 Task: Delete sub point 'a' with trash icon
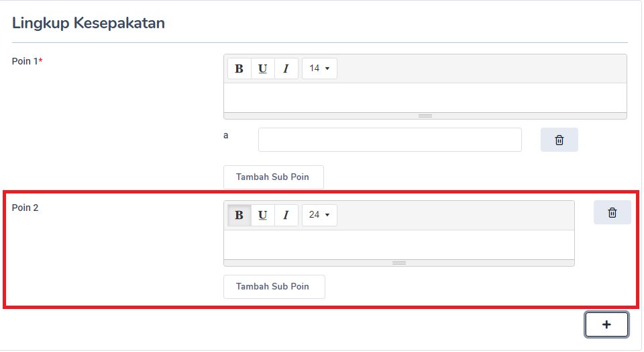[x=559, y=140]
